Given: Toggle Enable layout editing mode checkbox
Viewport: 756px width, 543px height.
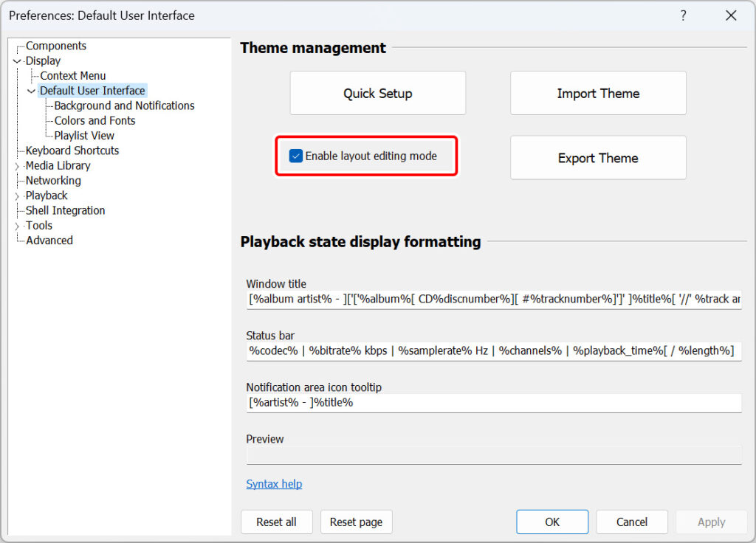Looking at the screenshot, I should [x=296, y=156].
